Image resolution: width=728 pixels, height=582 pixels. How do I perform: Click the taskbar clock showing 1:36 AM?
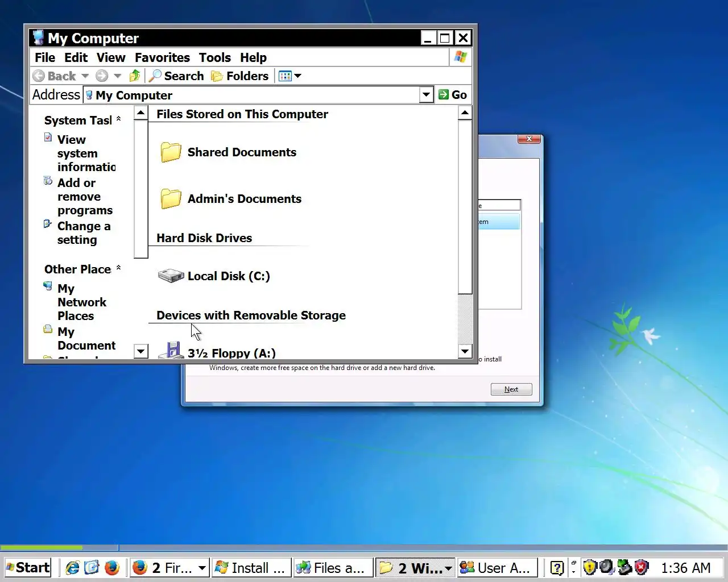coord(685,568)
